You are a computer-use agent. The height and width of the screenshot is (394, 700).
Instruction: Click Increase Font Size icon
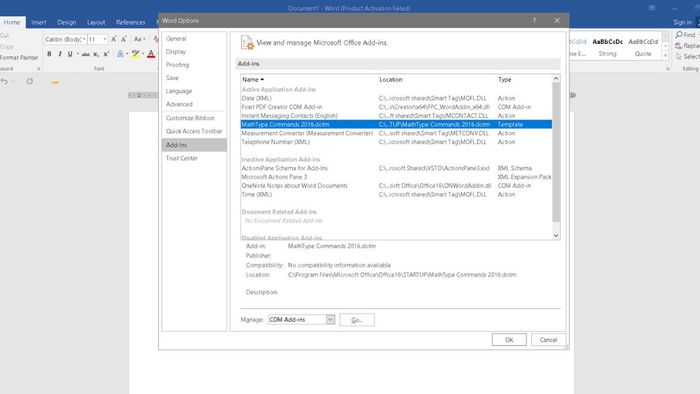coord(114,39)
